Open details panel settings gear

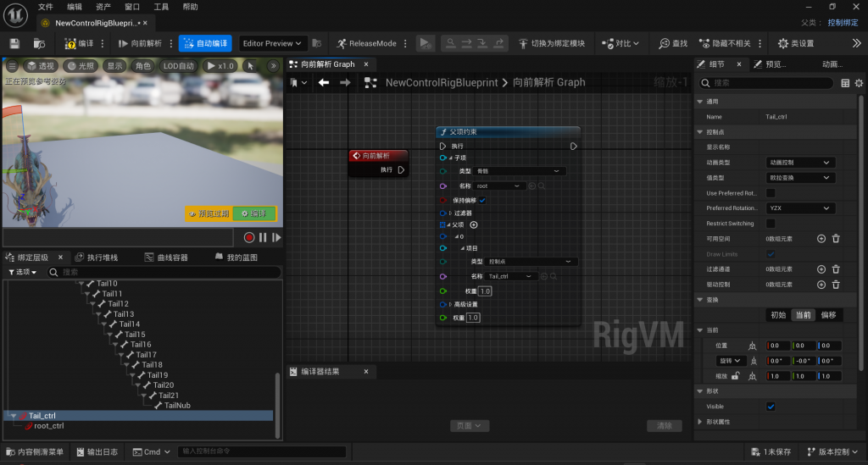point(859,83)
